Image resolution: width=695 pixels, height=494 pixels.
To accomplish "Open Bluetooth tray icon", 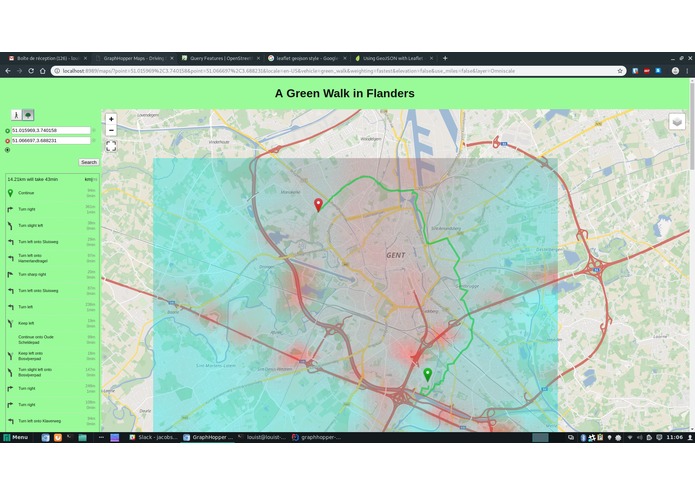I will pyautogui.click(x=583, y=437).
